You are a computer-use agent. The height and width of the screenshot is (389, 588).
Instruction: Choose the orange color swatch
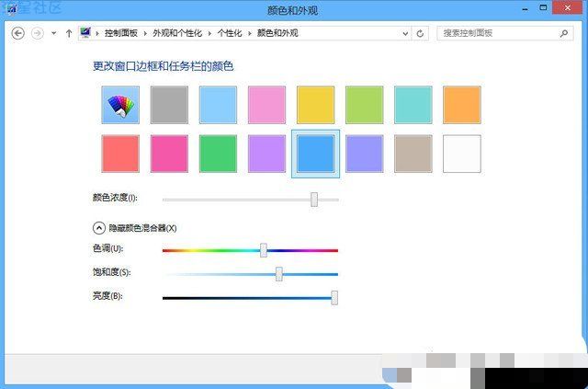point(461,105)
